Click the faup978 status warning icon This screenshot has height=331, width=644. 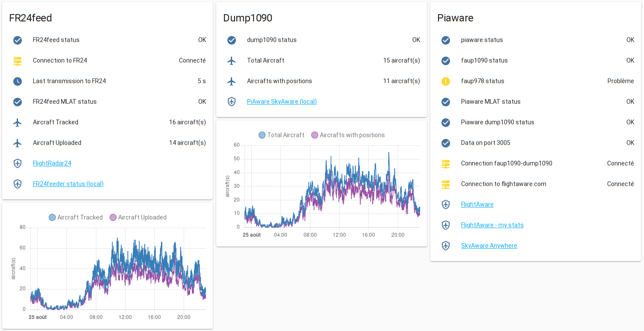click(446, 81)
